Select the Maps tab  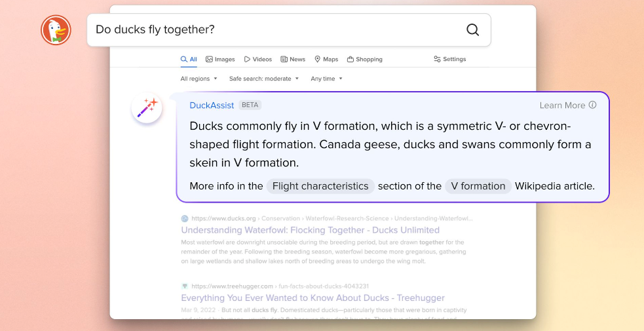(x=326, y=59)
